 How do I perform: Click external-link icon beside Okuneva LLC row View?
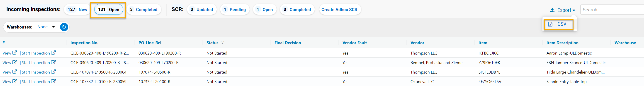tap(15, 81)
